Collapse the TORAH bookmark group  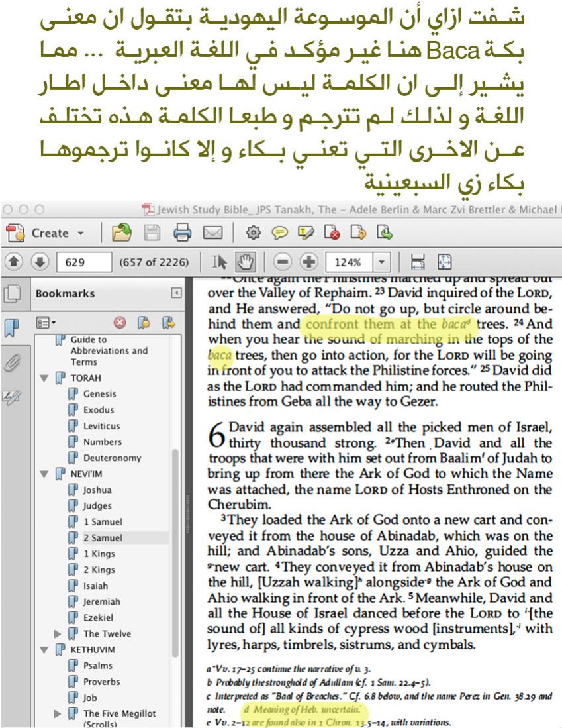pyautogui.click(x=44, y=378)
